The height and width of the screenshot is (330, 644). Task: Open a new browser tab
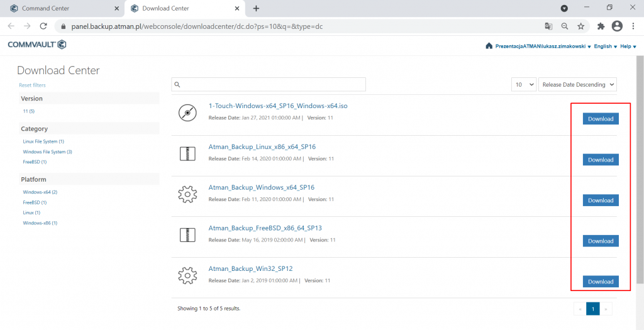point(257,8)
